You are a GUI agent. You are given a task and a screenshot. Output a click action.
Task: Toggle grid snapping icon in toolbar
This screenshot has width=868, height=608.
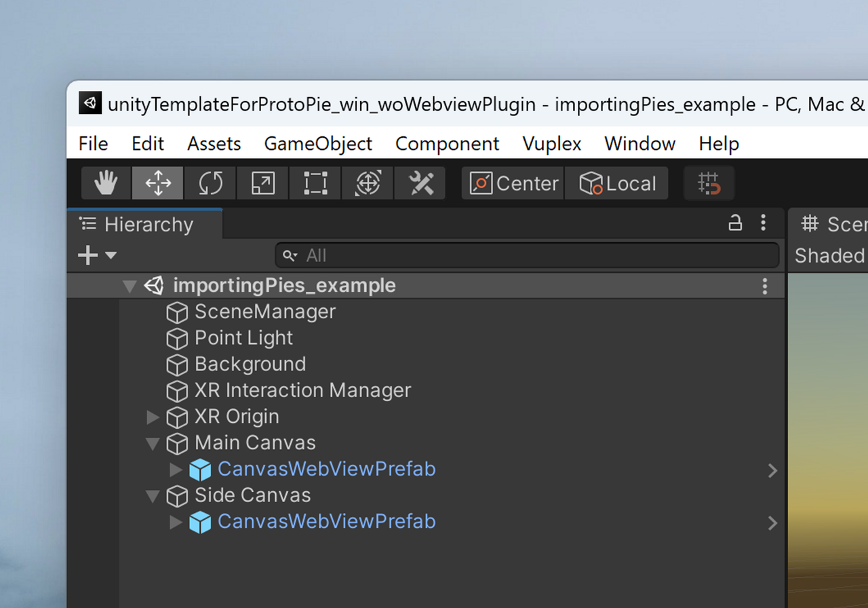[x=709, y=183]
